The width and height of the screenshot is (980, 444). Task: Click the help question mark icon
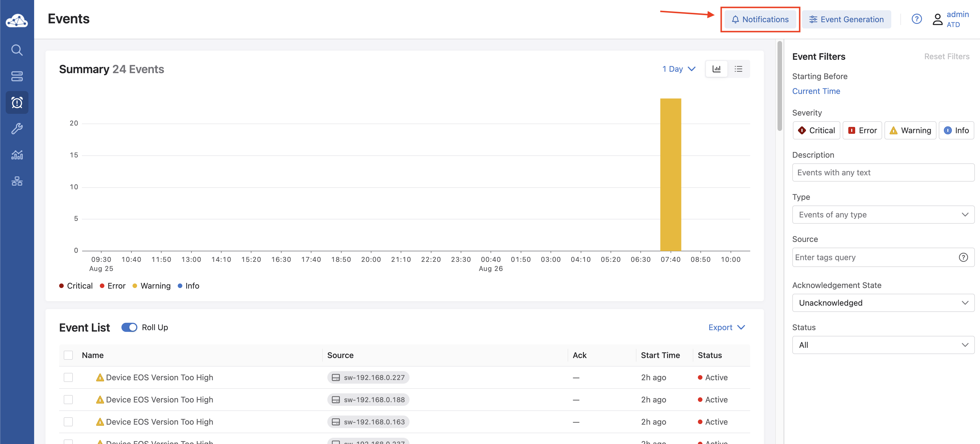(x=917, y=19)
